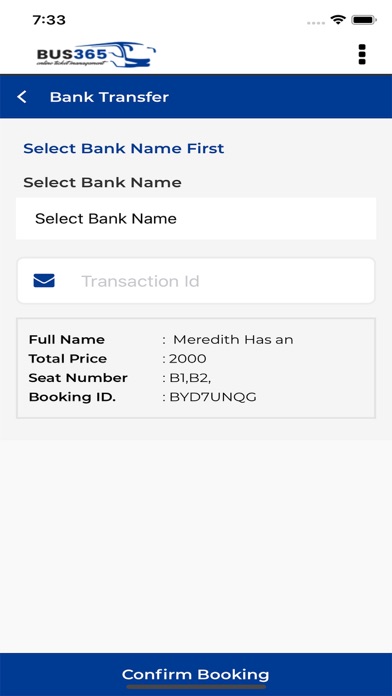Open the Select Bank Name dropdown
Image resolution: width=392 pixels, height=696 pixels.
click(196, 218)
